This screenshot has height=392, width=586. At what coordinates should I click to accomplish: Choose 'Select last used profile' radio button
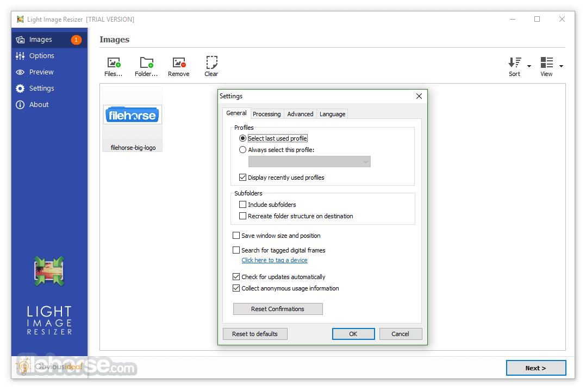(x=242, y=138)
